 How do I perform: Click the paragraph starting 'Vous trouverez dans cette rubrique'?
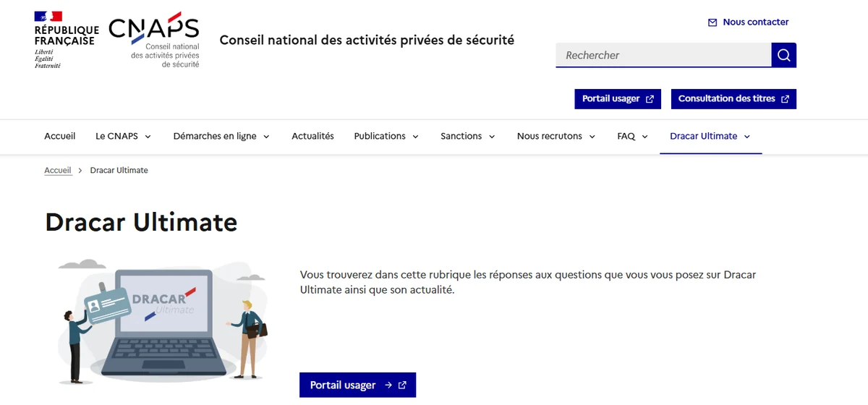click(x=528, y=283)
